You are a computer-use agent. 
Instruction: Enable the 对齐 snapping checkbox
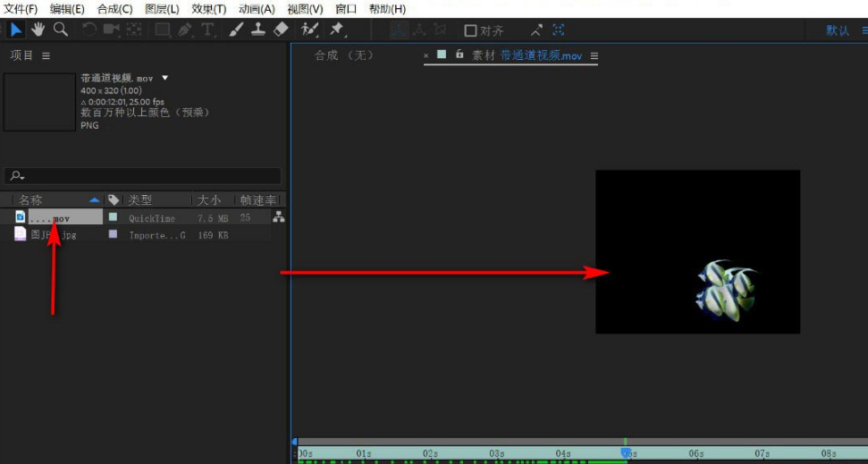point(470,30)
